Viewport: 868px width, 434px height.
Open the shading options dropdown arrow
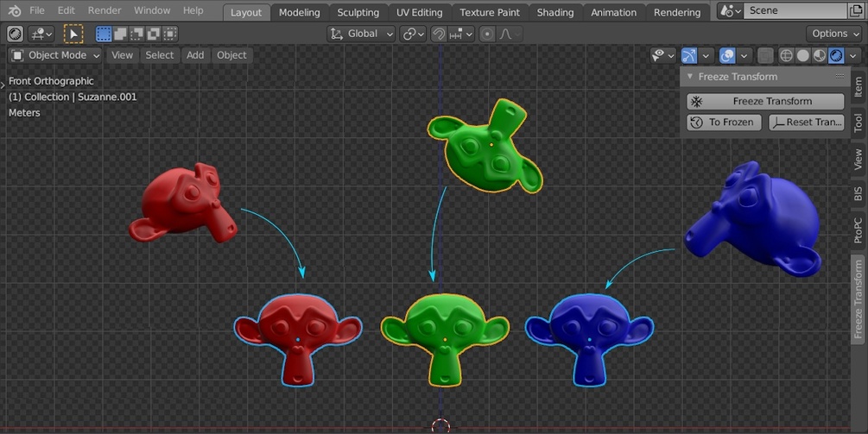(x=853, y=55)
